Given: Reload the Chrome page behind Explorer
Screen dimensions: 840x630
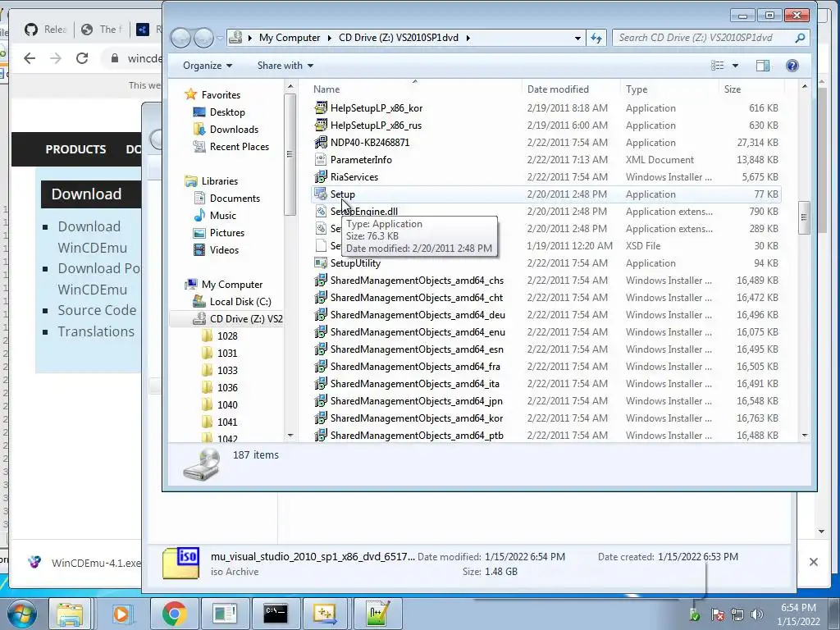Looking at the screenshot, I should [82, 58].
